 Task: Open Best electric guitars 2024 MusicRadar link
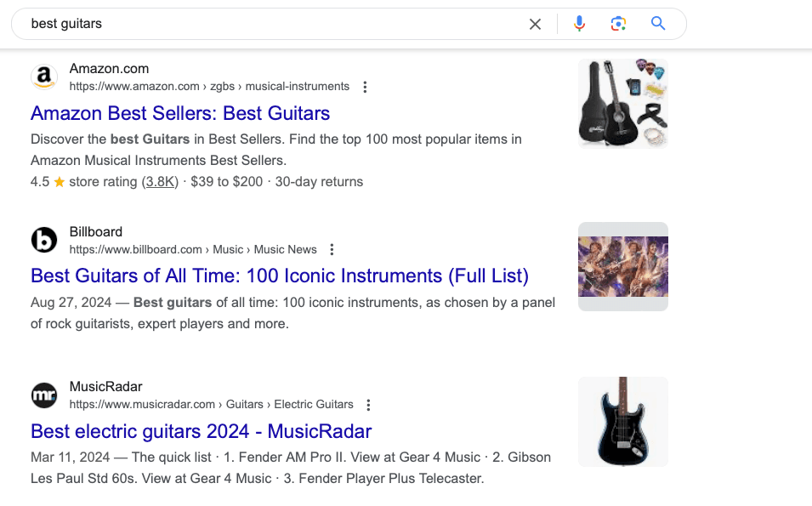[x=201, y=431]
